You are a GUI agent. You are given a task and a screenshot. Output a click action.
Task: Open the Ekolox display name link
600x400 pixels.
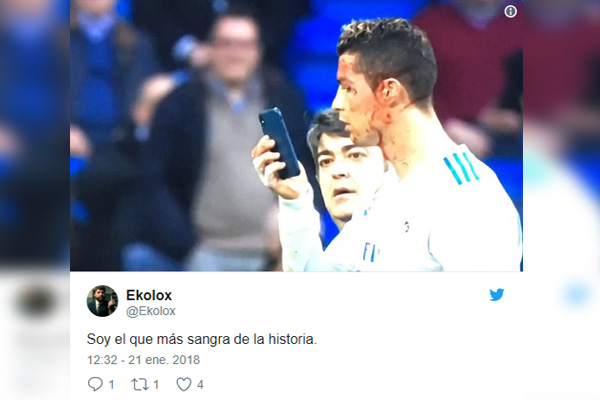(149, 295)
